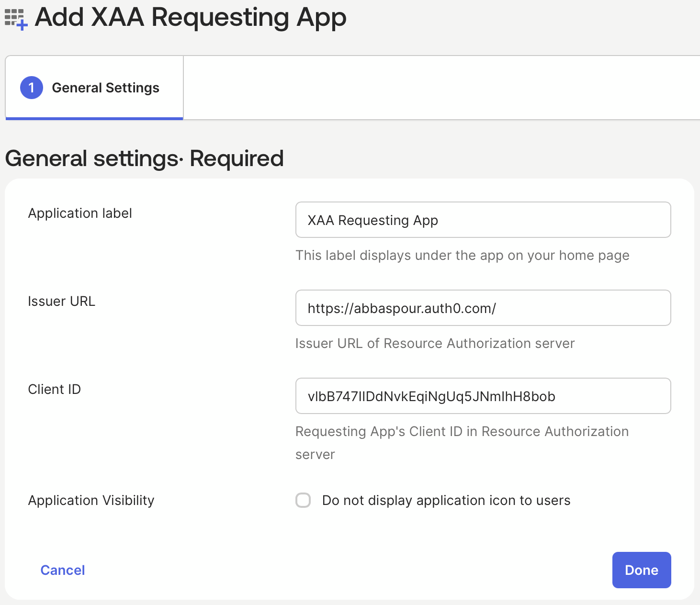Edit the Issuer URL input field
The height and width of the screenshot is (605, 700).
click(483, 308)
